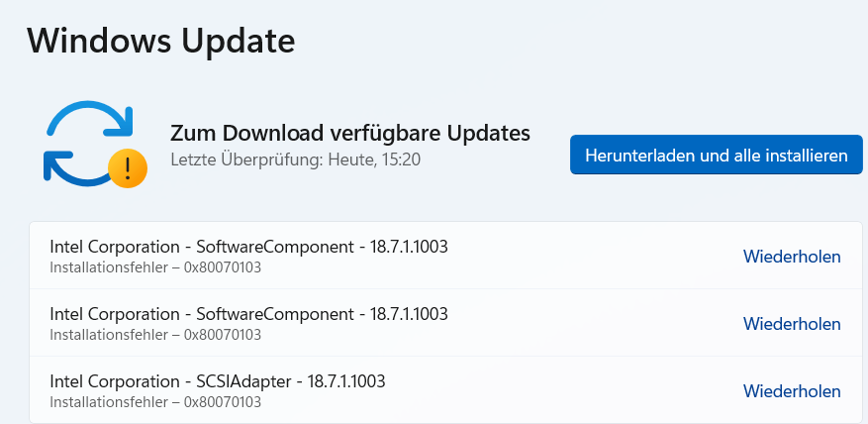Click the Letzte Überprüfung: Heute, 15:20 text
Image resolution: width=868 pixels, height=424 pixels.
pyautogui.click(x=296, y=159)
